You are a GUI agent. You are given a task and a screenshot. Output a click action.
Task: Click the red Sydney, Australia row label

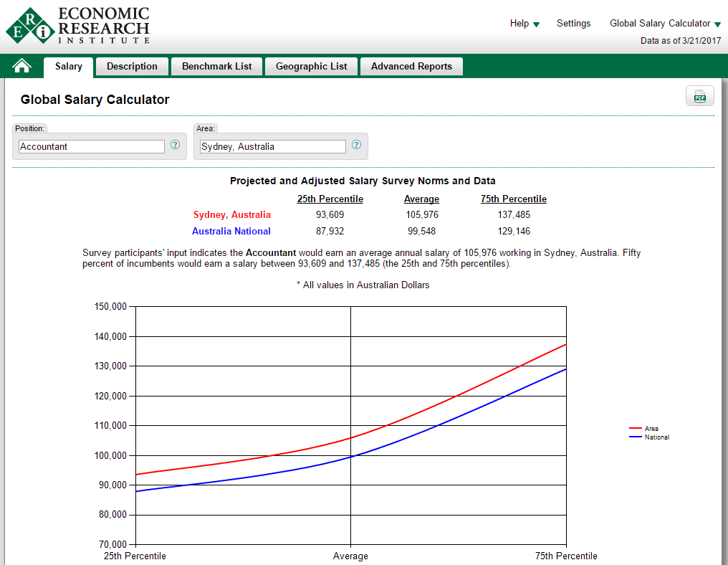[232, 214]
